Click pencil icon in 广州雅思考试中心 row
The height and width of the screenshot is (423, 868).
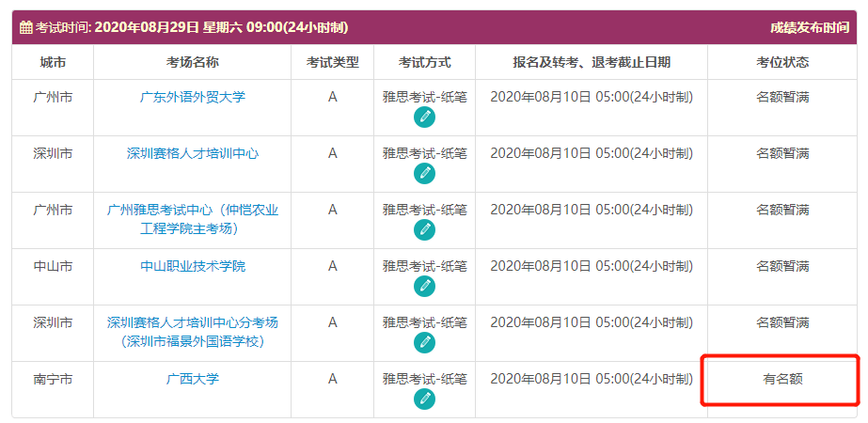[x=424, y=229]
